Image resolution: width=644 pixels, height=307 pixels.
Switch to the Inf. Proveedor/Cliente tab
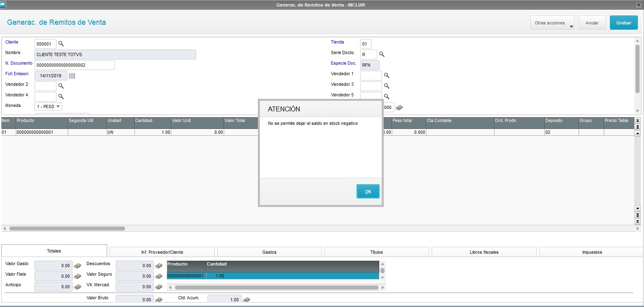click(x=162, y=252)
